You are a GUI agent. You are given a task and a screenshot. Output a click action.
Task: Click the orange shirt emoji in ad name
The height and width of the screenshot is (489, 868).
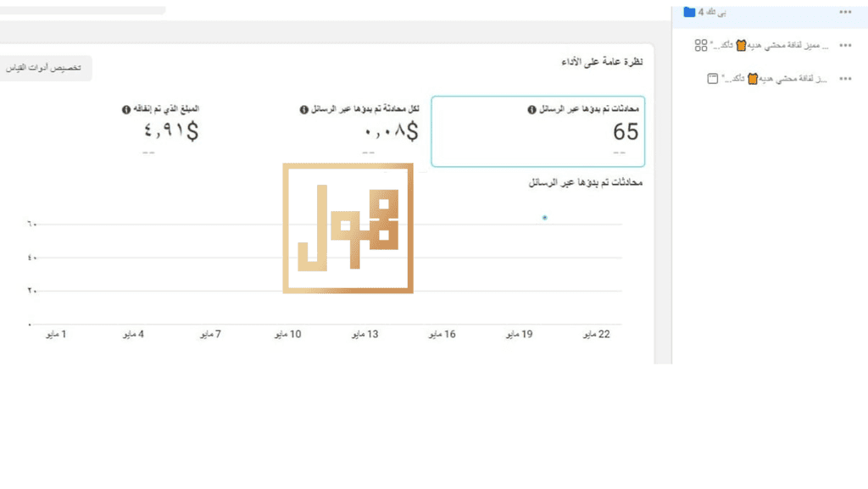(x=753, y=79)
